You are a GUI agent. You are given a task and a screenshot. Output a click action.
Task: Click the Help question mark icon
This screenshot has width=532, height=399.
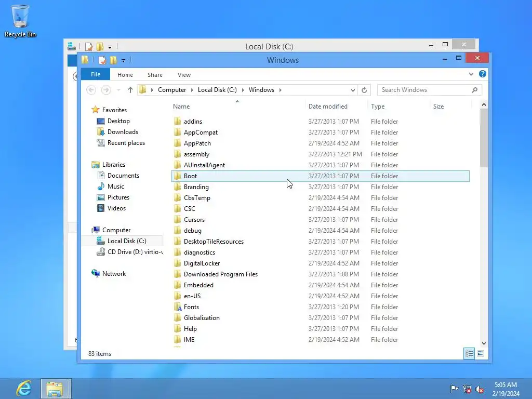coord(483,74)
